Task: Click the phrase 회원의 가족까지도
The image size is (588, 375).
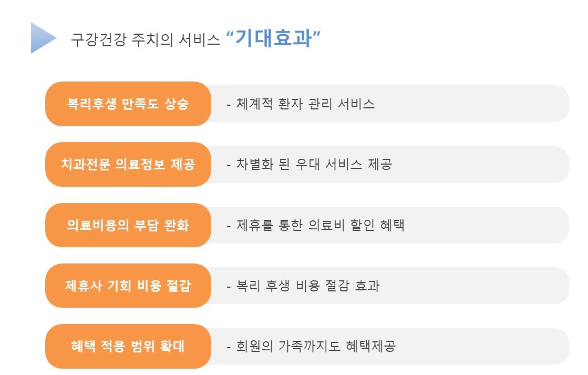Action: tap(288, 346)
